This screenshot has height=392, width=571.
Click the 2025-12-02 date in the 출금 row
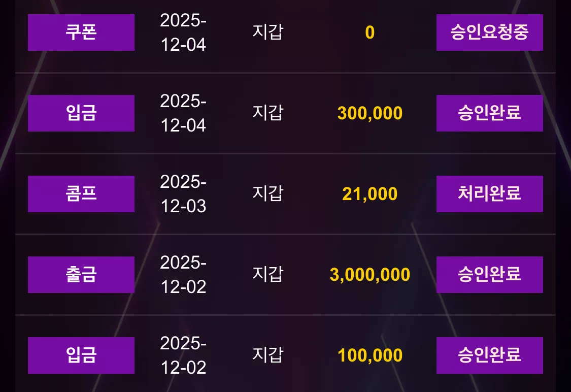183,275
